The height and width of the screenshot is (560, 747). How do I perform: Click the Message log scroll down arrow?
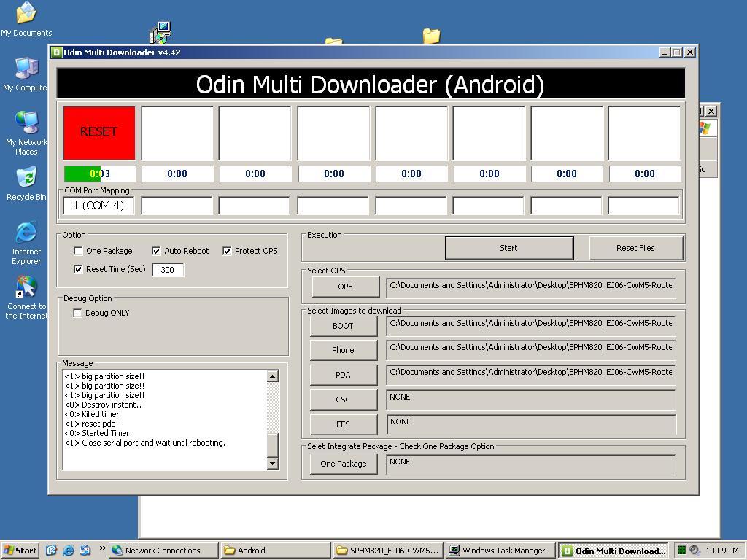(x=273, y=463)
